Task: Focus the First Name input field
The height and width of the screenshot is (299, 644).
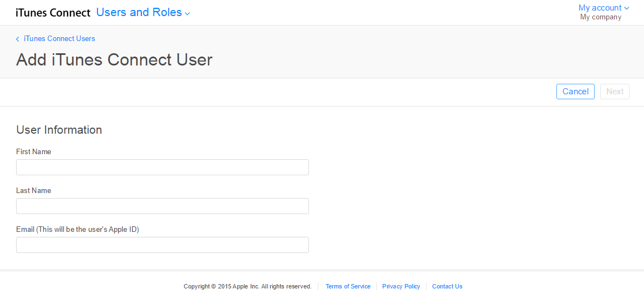Action: point(162,168)
